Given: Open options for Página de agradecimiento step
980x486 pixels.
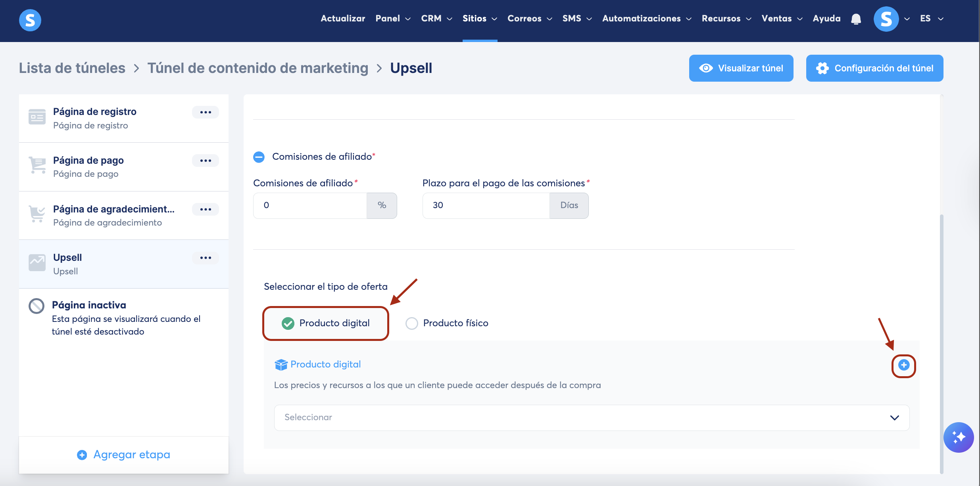Looking at the screenshot, I should tap(206, 209).
